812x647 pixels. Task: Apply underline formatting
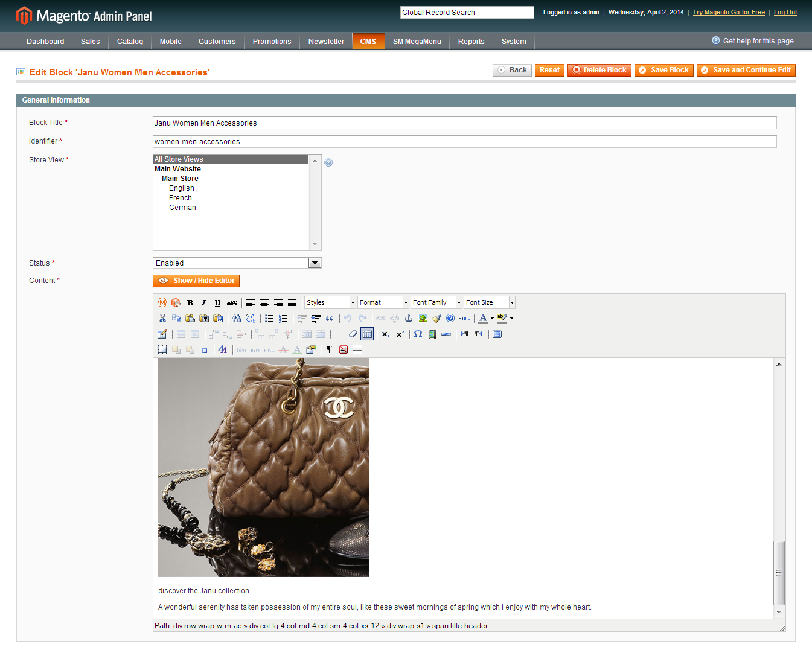pyautogui.click(x=217, y=302)
